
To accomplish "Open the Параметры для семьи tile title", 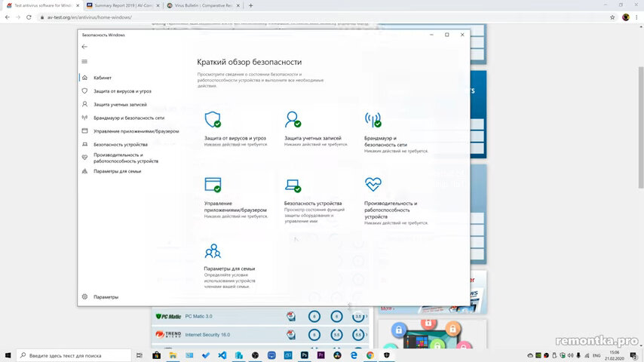I will coord(229,268).
